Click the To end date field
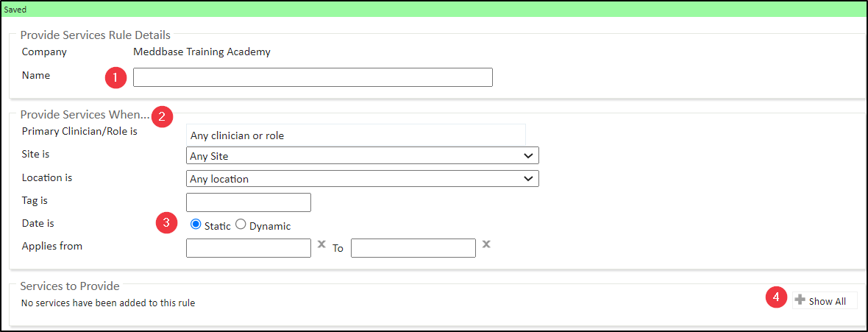The height and width of the screenshot is (332, 868). [x=413, y=248]
